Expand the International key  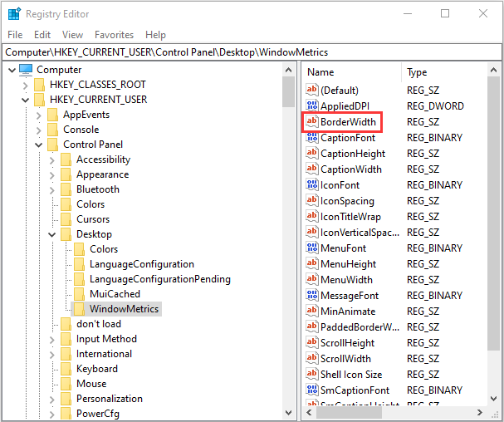(52, 355)
